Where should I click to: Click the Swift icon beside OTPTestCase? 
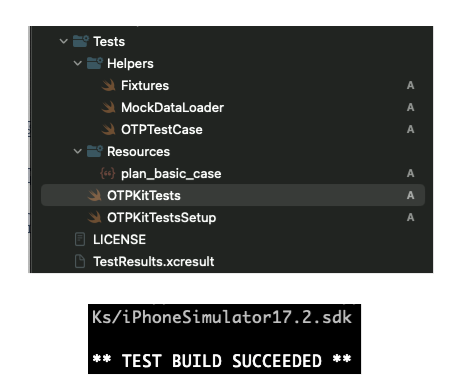point(109,129)
